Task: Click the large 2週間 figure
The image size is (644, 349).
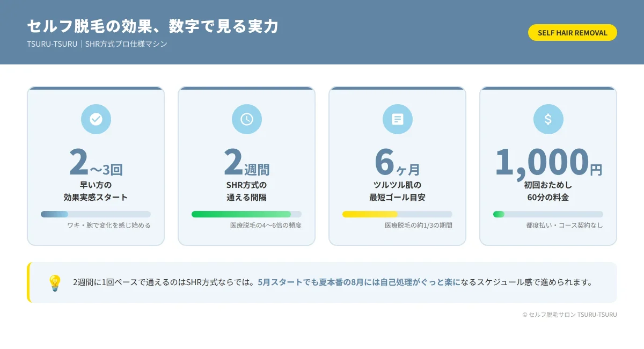Action: pos(247,162)
